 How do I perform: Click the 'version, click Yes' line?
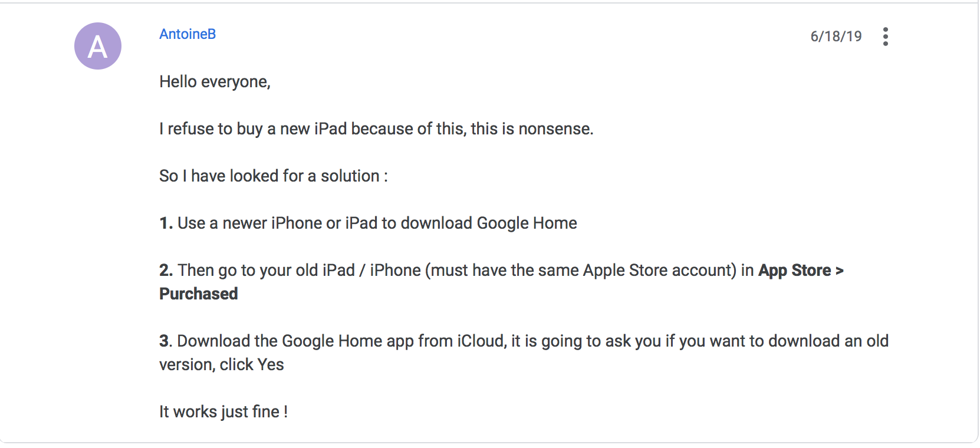pyautogui.click(x=222, y=365)
